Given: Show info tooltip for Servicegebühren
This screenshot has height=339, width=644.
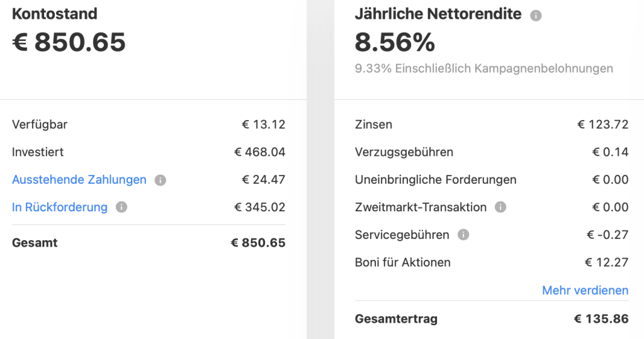Looking at the screenshot, I should click(x=463, y=235).
